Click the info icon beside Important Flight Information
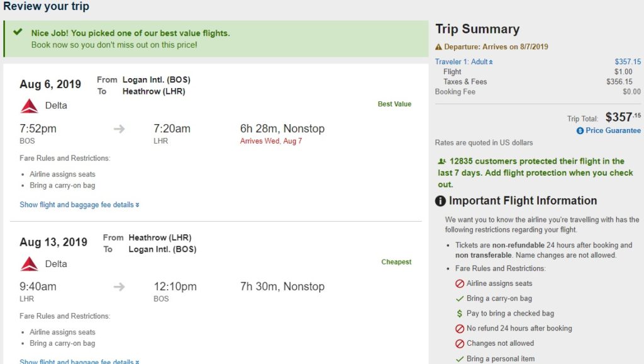The width and height of the screenshot is (644, 364). [x=441, y=202]
